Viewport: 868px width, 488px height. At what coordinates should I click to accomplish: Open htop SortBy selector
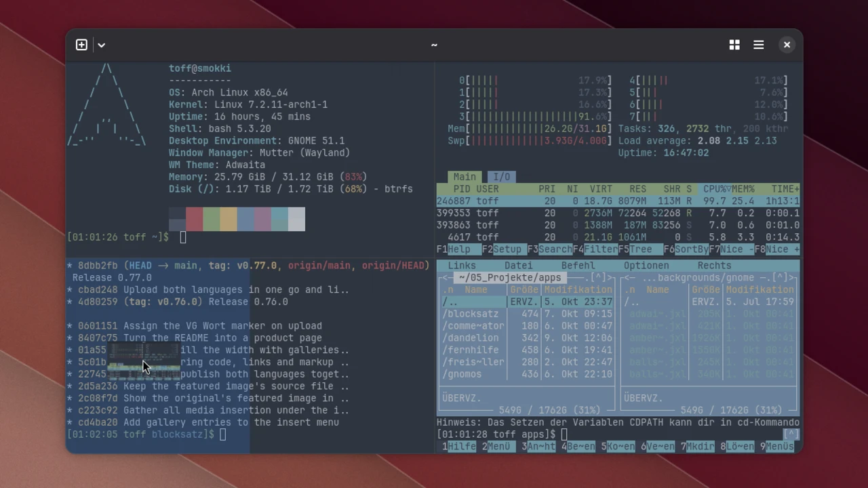coord(686,249)
